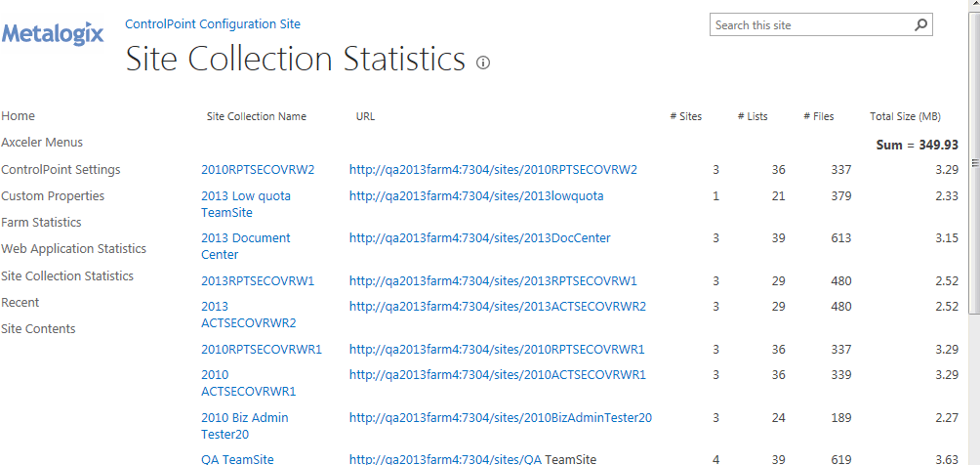
Task: Follow the 2013lowquota URL link
Action: (476, 196)
